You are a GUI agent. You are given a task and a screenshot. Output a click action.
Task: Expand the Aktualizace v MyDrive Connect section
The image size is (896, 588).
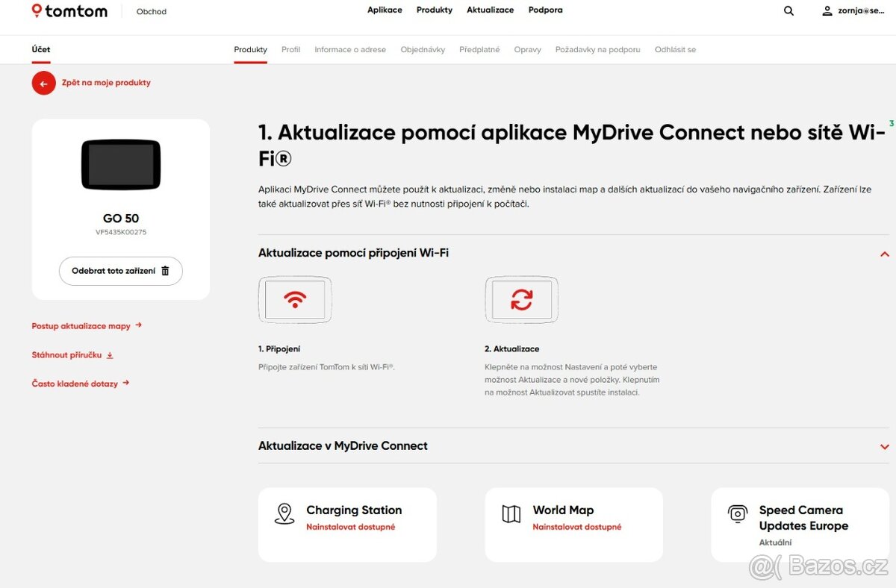click(x=885, y=447)
